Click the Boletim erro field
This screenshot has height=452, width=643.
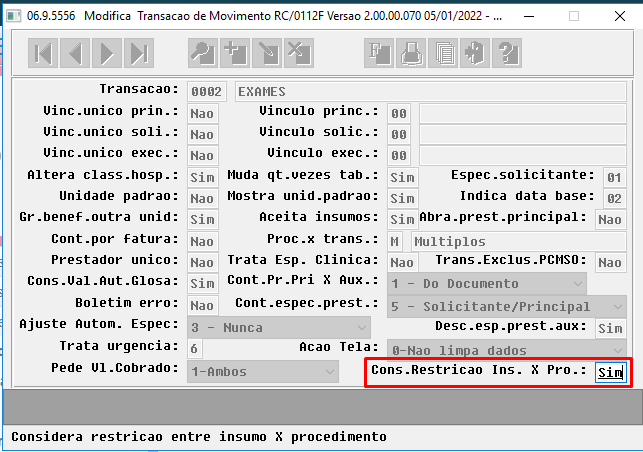coord(203,306)
